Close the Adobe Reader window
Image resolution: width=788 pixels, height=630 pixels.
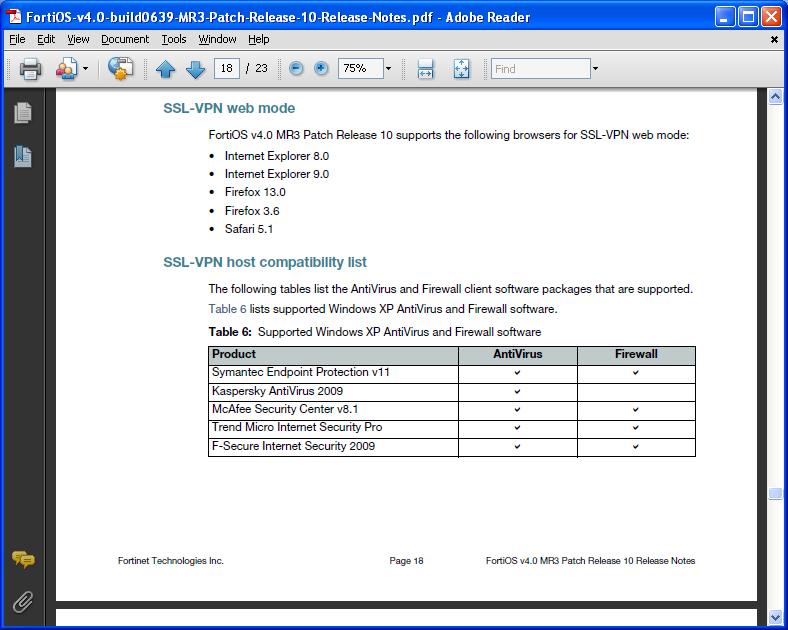771,17
